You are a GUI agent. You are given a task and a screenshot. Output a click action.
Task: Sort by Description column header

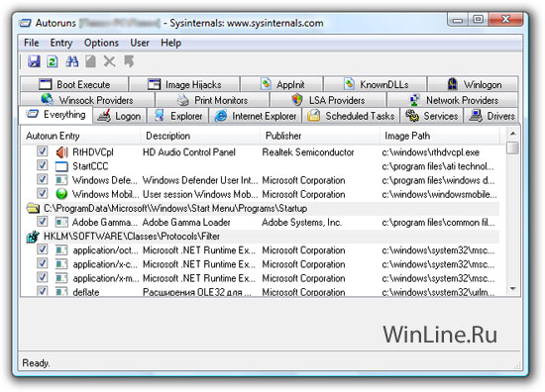[x=200, y=136]
